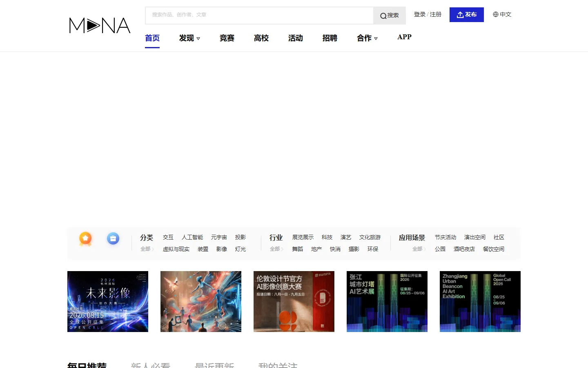Click the globe language icon

496,14
